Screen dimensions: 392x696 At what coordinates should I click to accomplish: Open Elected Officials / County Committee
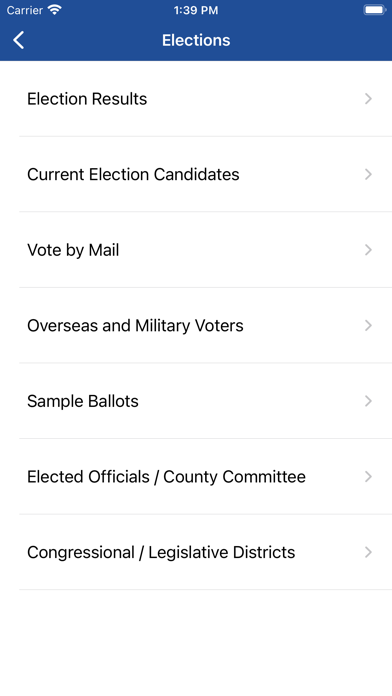click(x=196, y=477)
